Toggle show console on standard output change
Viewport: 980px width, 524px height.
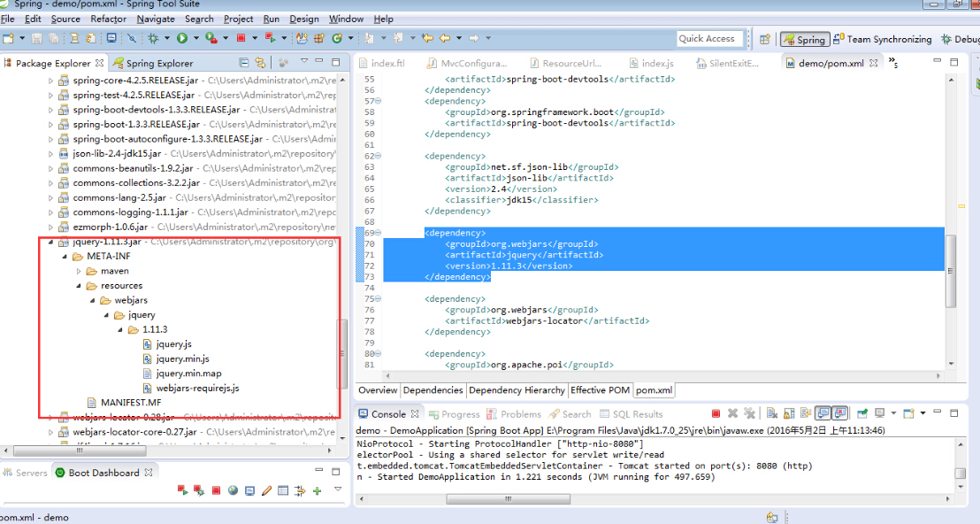(x=823, y=413)
